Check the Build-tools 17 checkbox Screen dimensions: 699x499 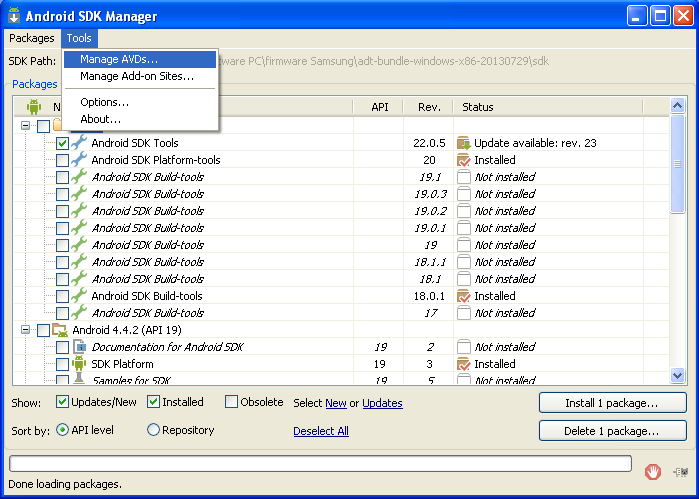(62, 313)
